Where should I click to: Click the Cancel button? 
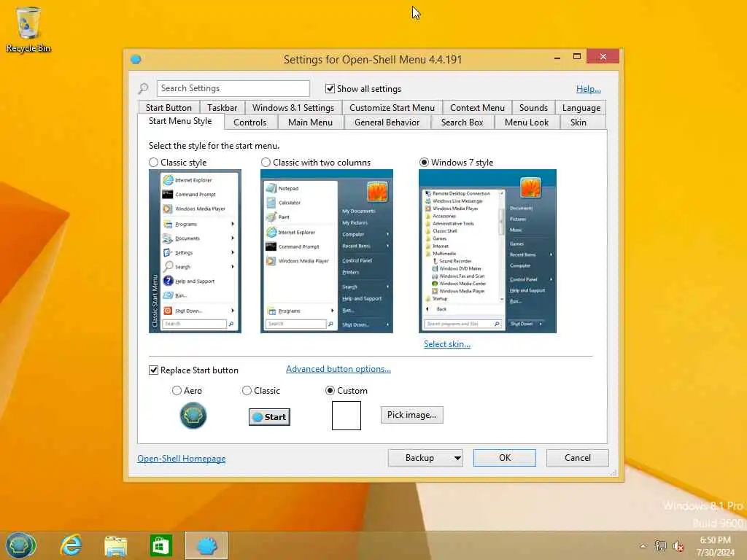(x=578, y=458)
